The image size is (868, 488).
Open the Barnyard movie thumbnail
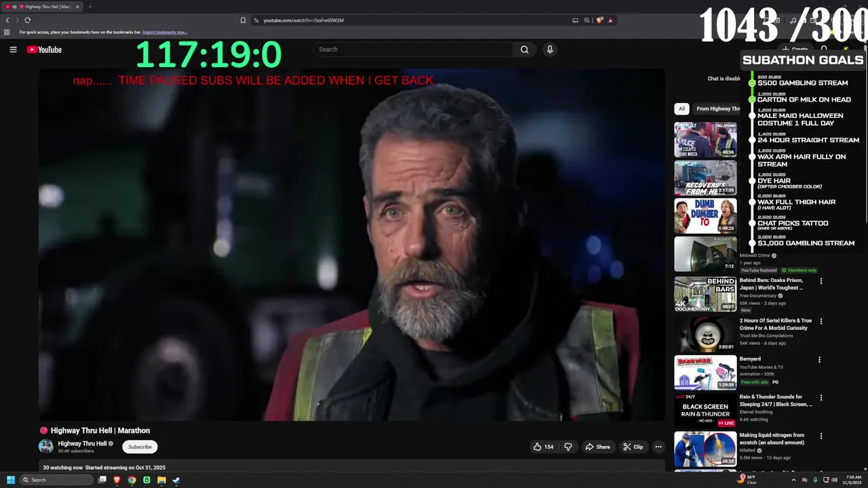(x=705, y=373)
